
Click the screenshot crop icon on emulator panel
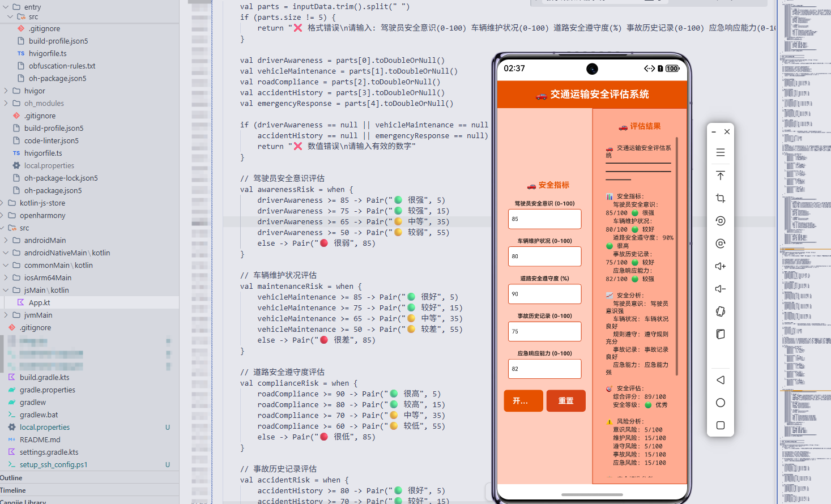coord(720,198)
